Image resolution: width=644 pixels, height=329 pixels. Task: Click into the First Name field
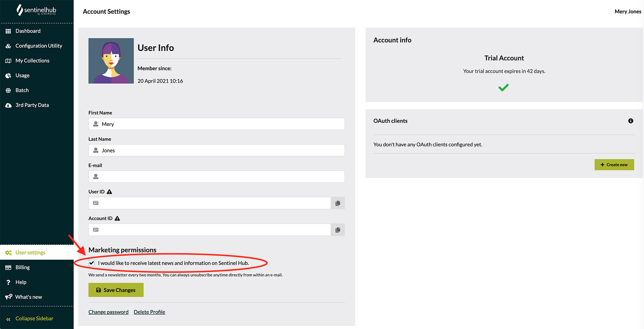(222, 124)
